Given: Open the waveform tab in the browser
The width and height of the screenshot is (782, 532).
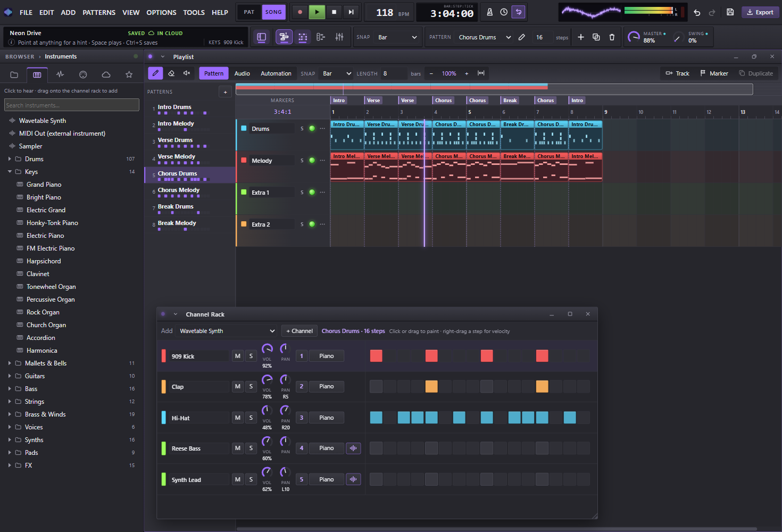Looking at the screenshot, I should click(60, 74).
